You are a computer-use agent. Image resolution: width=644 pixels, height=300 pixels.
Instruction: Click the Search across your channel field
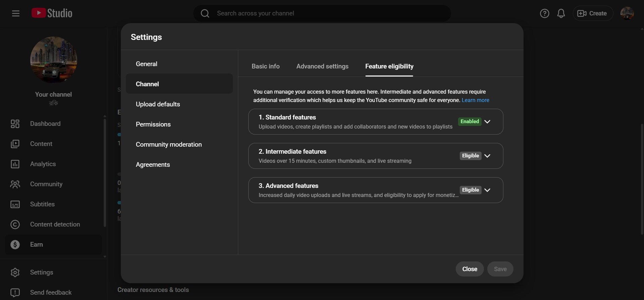click(322, 13)
